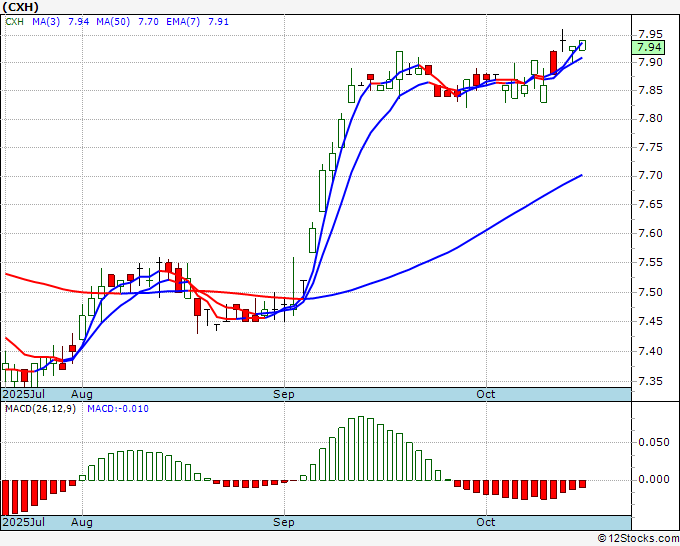Viewport: 680px width, 546px height.
Task: Select the Sep marker on price time axis
Action: coord(285,395)
